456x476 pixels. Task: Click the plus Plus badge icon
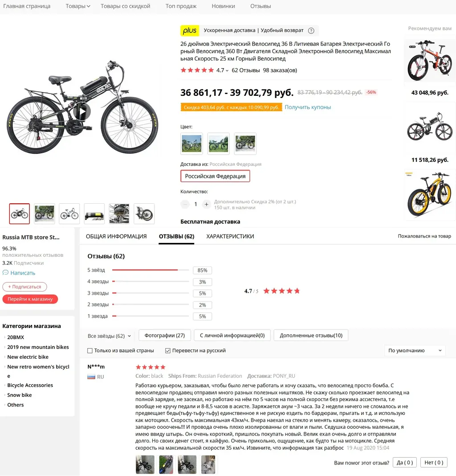point(190,30)
